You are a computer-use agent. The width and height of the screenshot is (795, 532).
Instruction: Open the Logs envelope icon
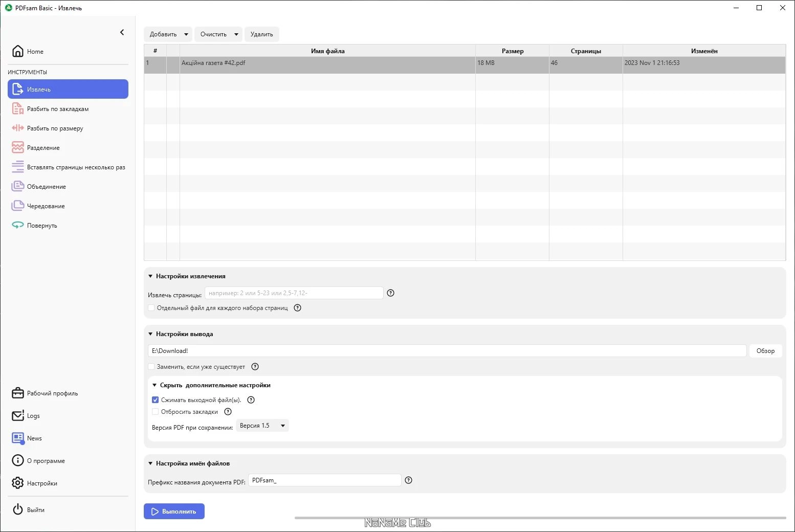click(18, 415)
